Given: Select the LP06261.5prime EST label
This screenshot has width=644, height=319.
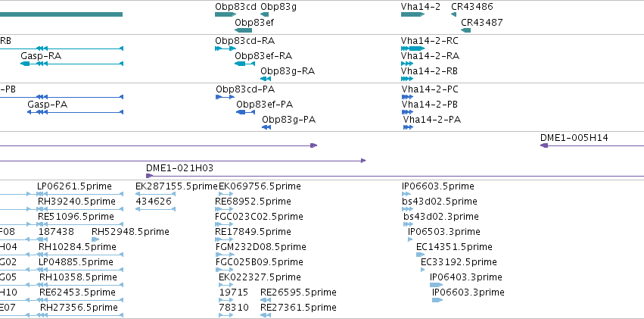Looking at the screenshot, I should click(x=74, y=186).
